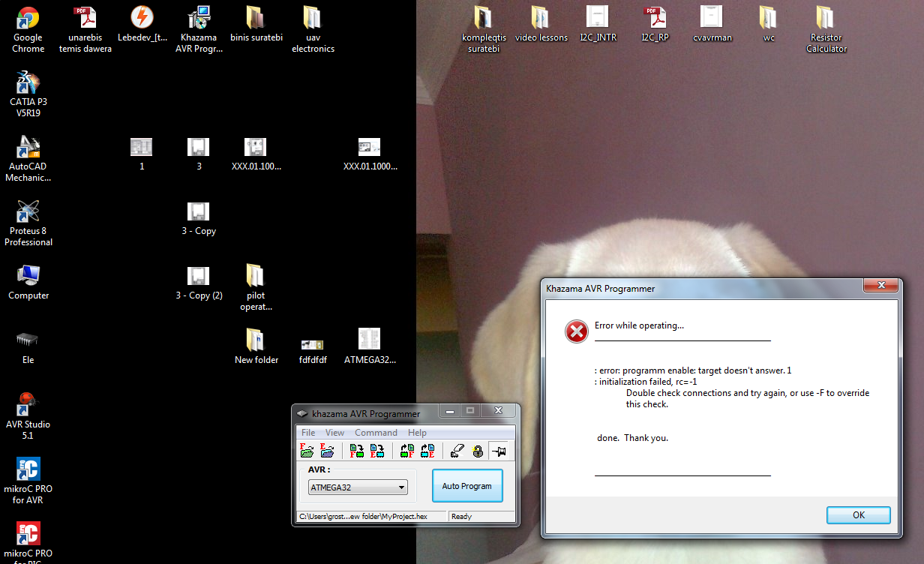The height and width of the screenshot is (564, 924).
Task: Click the target doesn't answer error line
Action: (x=693, y=370)
